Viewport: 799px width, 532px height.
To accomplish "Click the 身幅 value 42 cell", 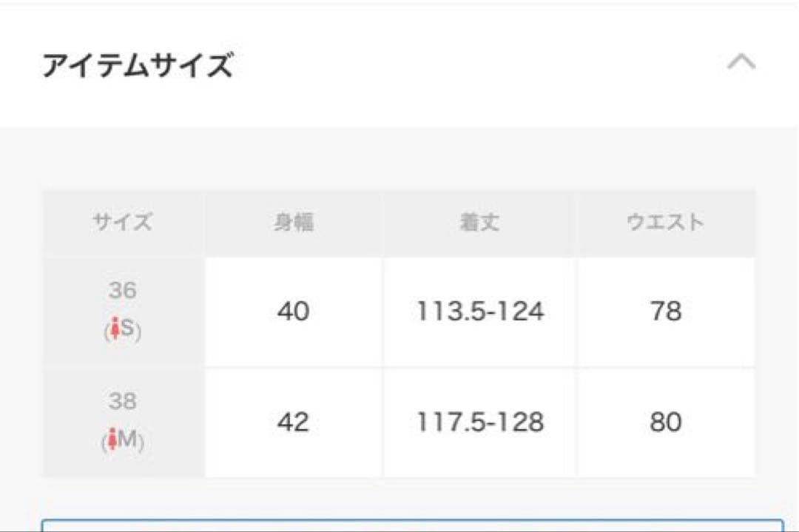I will point(293,422).
